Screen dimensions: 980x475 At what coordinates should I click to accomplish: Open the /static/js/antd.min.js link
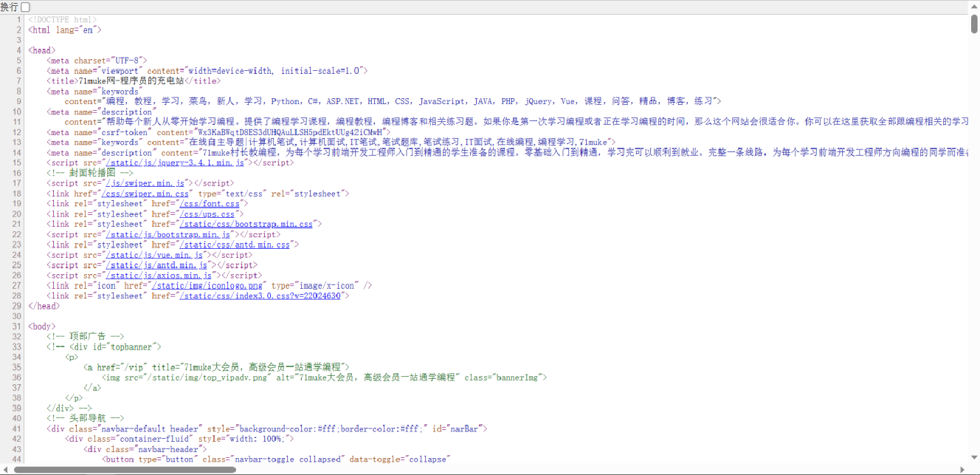pos(156,265)
